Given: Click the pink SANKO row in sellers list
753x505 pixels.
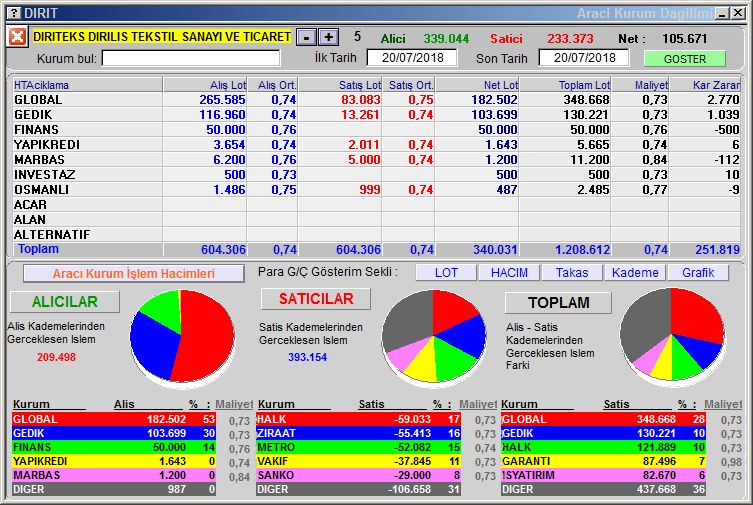Looking at the screenshot, I should (x=359, y=475).
